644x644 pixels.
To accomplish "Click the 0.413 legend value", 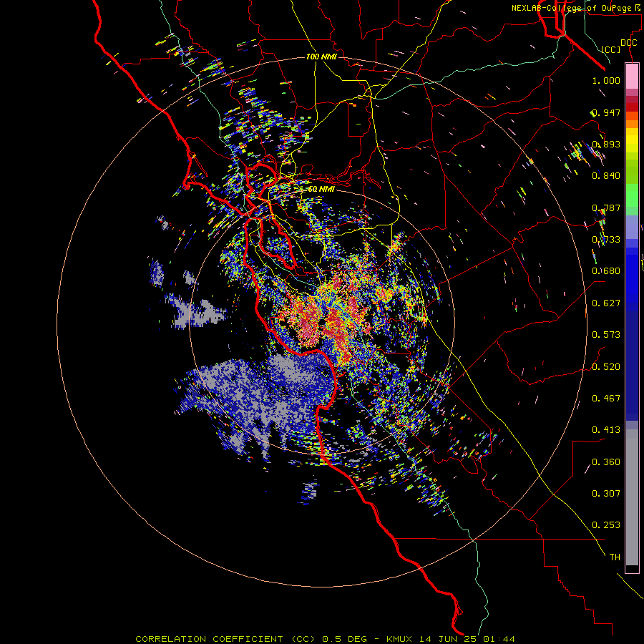I will click(x=606, y=430).
